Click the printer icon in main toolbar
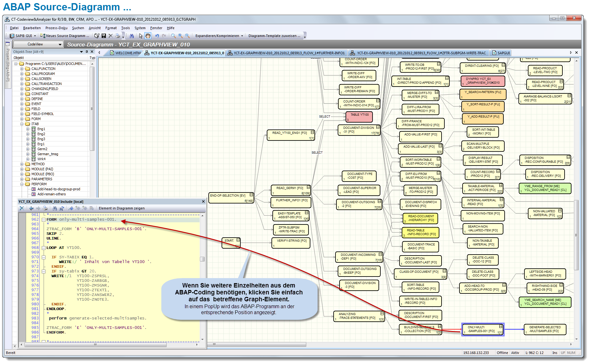This screenshot has width=590, height=364. click(117, 36)
